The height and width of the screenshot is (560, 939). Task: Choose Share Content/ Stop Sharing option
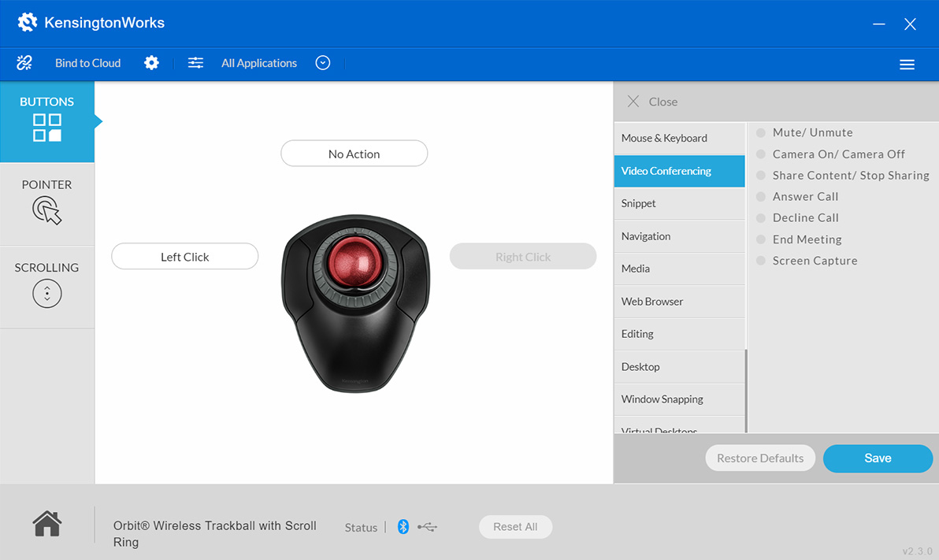[761, 176]
